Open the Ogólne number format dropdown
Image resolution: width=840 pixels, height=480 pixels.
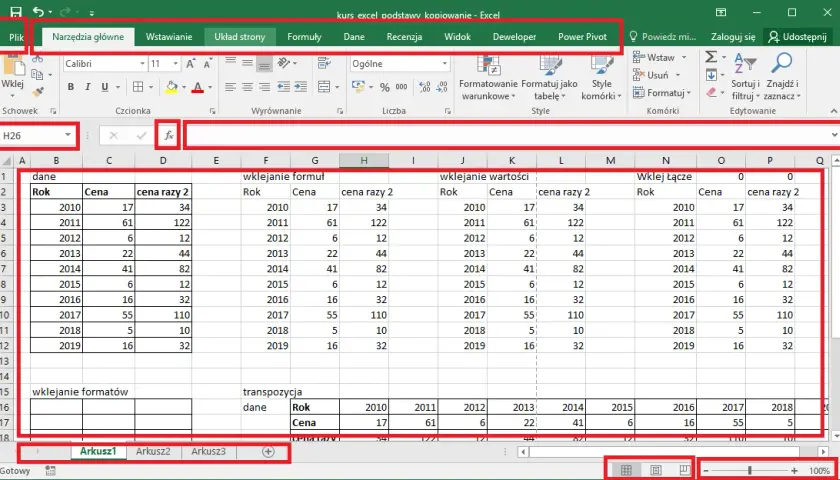click(445, 64)
